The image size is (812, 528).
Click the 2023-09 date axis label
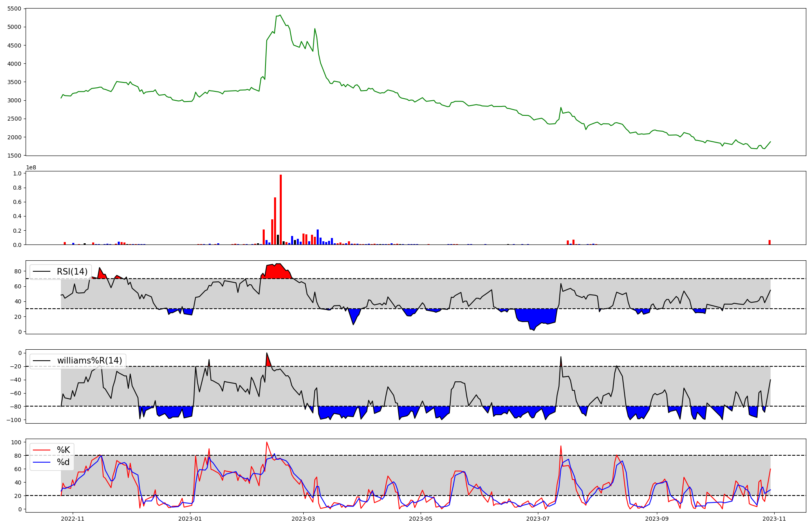coord(657,519)
